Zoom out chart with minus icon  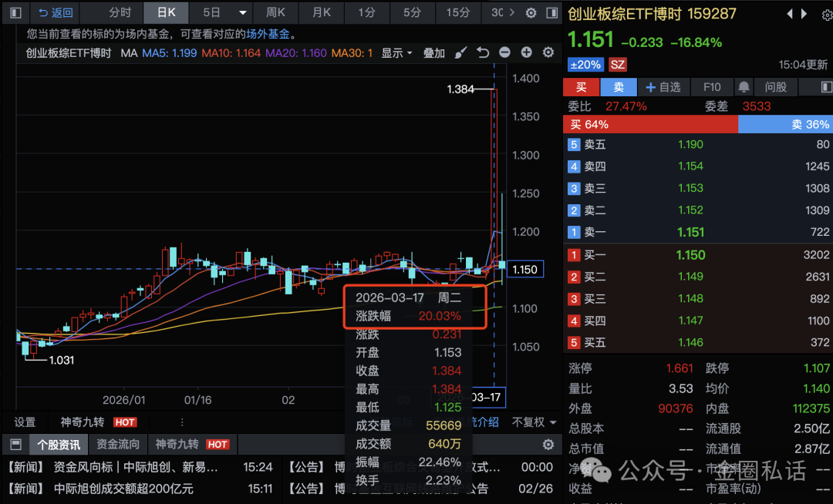point(504,52)
